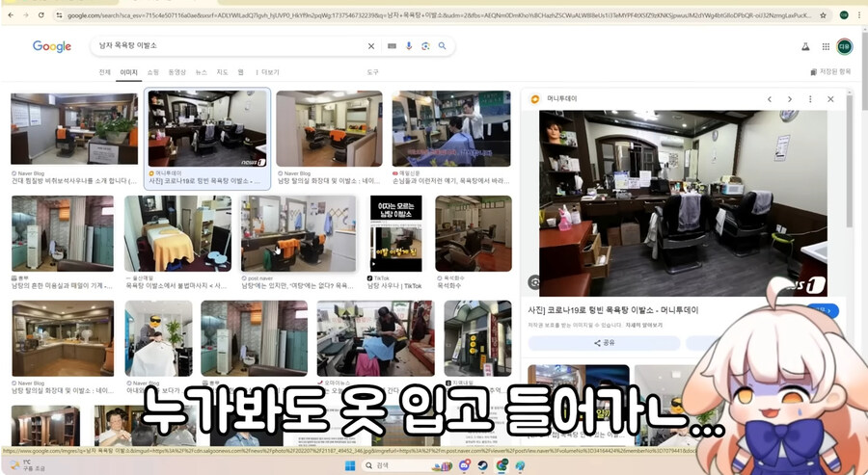This screenshot has width=868, height=475.
Task: Open Search Labs flask icon
Action: 805,47
